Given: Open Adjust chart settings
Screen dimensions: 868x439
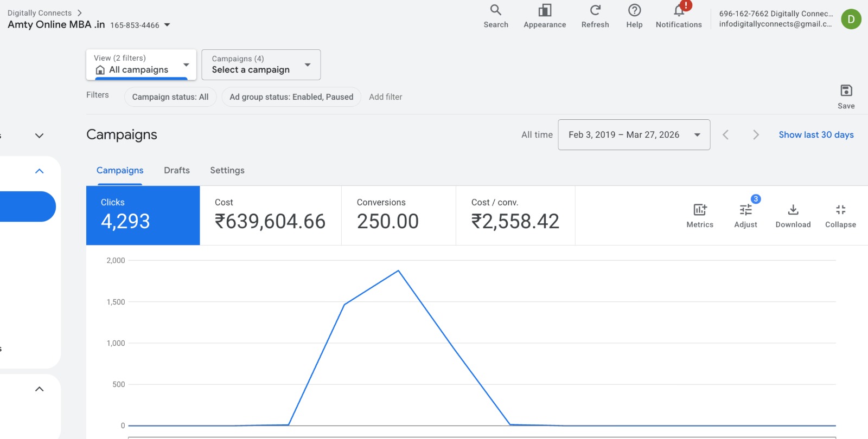Looking at the screenshot, I should point(745,210).
